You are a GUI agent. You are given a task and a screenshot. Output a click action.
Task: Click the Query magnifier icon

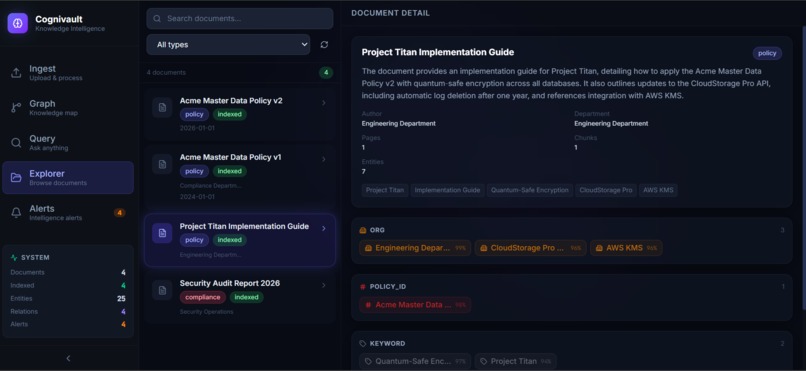click(16, 143)
